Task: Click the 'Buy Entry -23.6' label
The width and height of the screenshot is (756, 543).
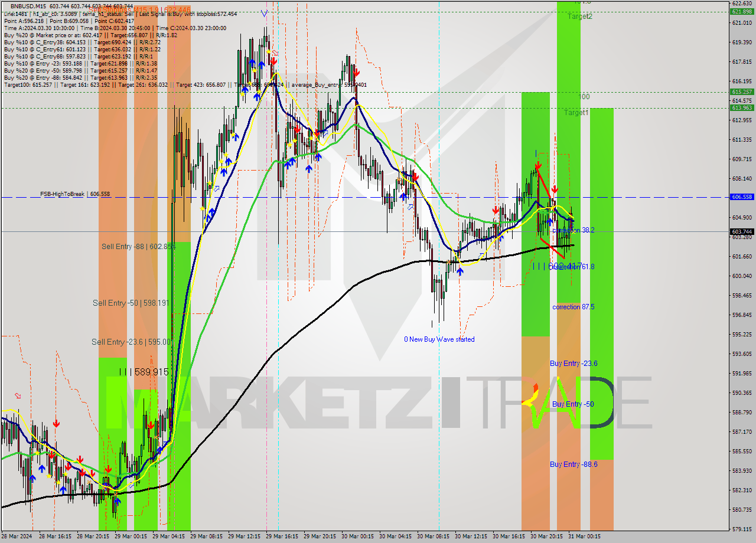Action: [573, 364]
